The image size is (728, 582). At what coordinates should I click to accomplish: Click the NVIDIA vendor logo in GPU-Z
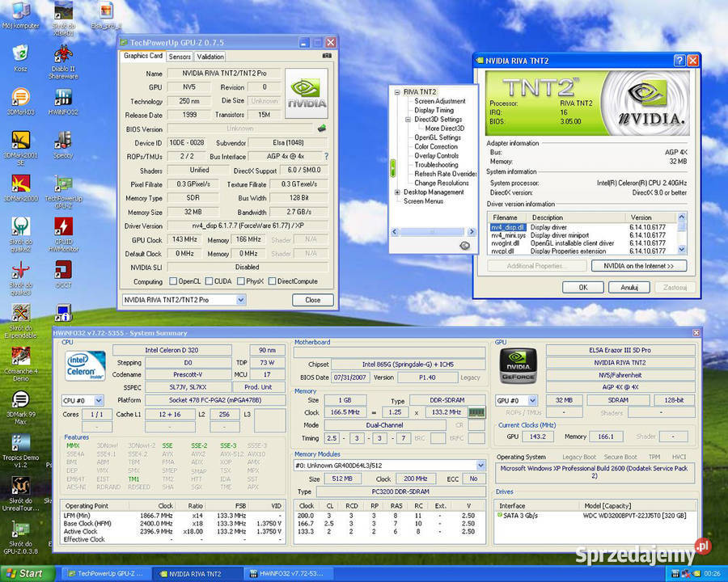[x=307, y=93]
